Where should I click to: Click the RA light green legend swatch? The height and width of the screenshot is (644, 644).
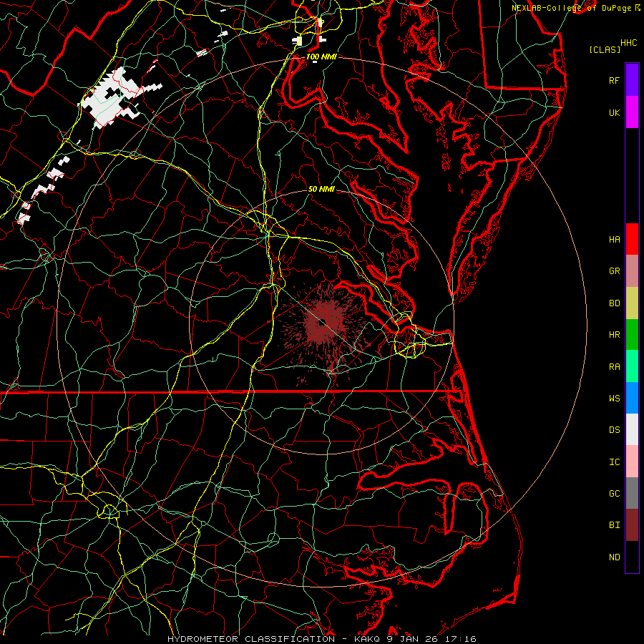[632, 366]
